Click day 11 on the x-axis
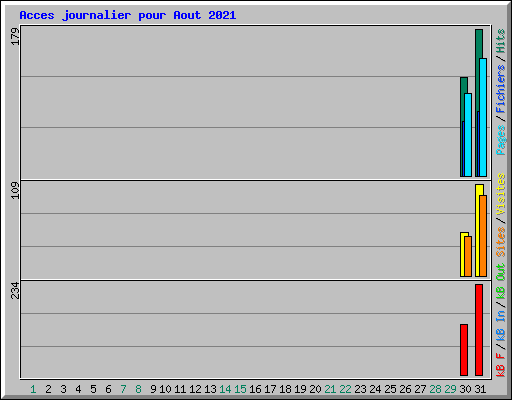 [x=180, y=389]
